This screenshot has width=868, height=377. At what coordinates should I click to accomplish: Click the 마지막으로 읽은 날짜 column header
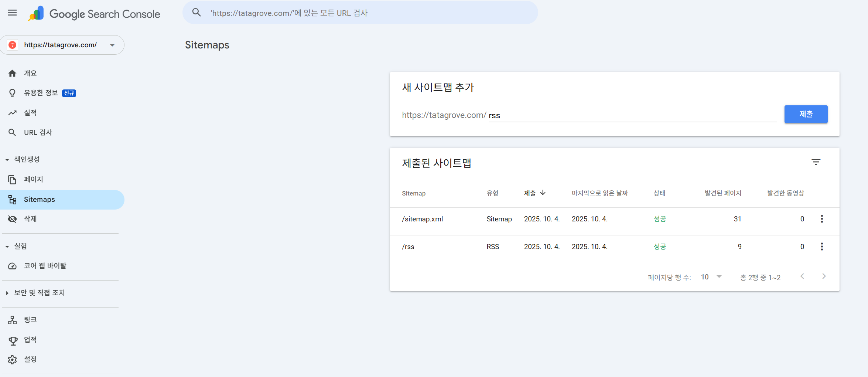599,193
